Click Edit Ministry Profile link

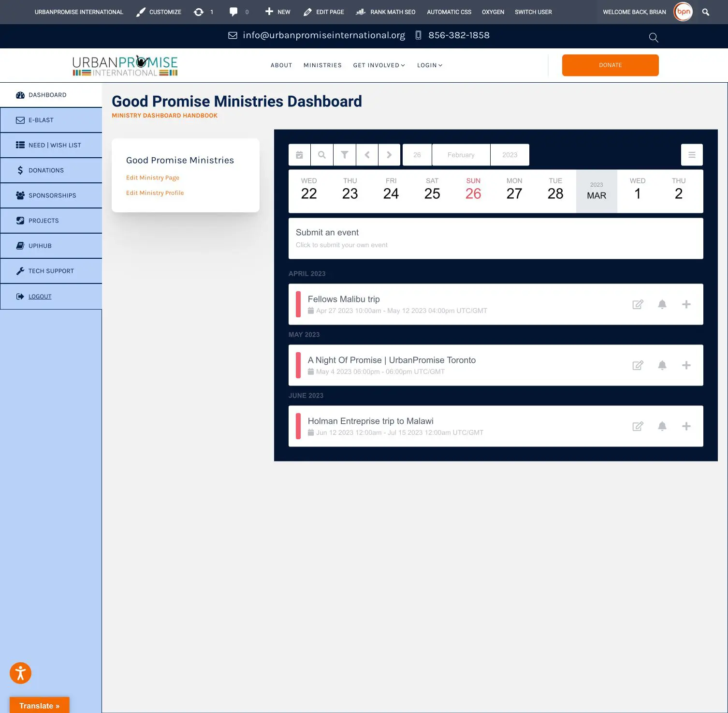[x=155, y=193]
